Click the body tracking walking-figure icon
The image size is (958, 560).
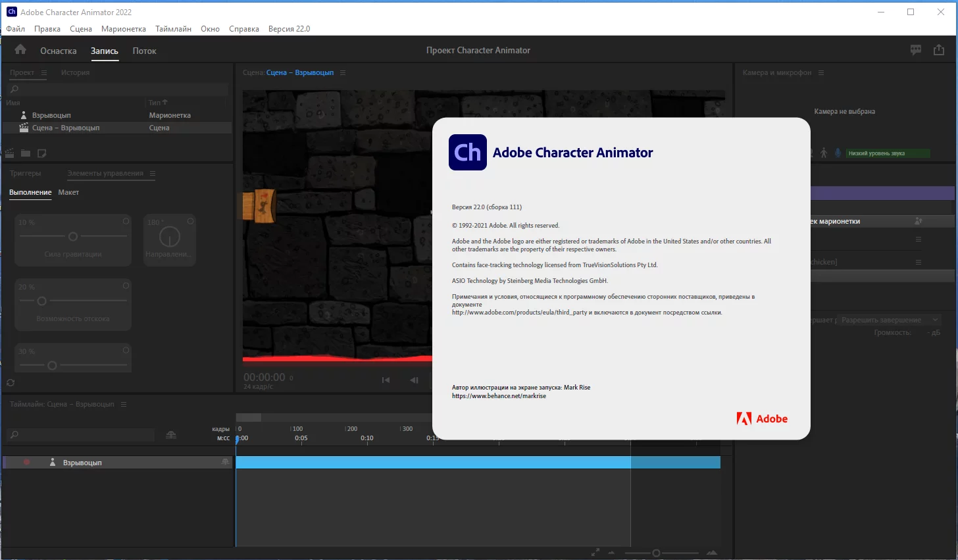[824, 153]
